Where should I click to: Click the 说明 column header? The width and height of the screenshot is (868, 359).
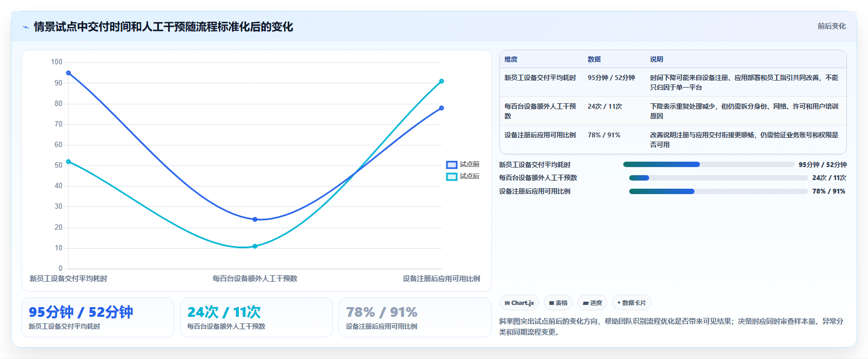coord(656,59)
